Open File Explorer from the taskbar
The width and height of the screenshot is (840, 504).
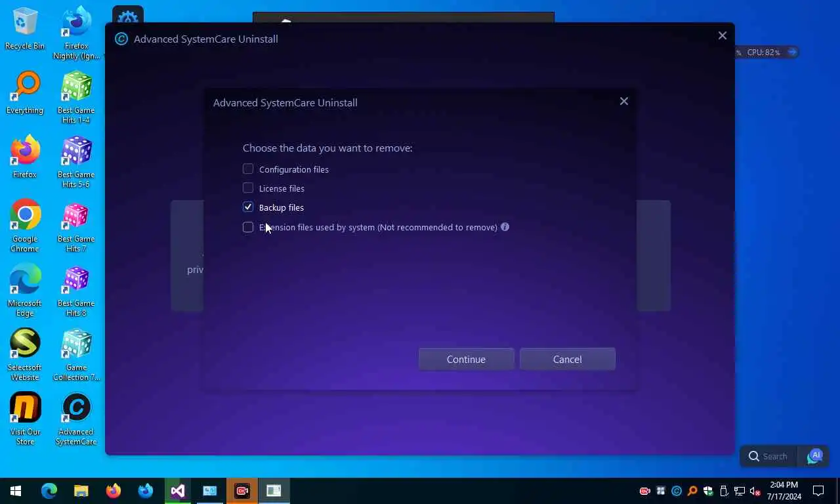(x=81, y=491)
